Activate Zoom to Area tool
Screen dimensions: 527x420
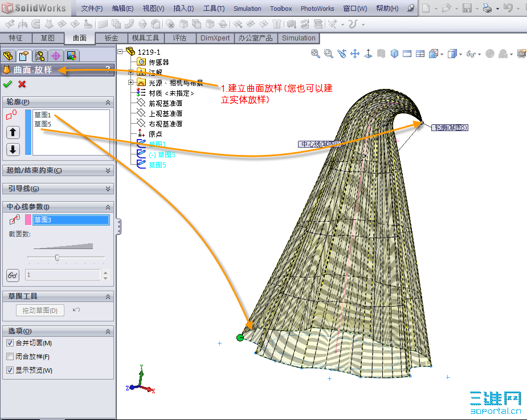tap(328, 54)
